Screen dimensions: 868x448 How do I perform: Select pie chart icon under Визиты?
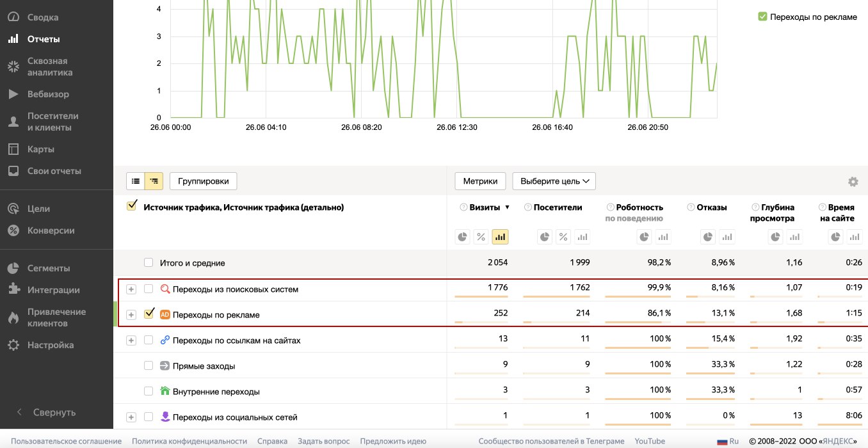462,237
